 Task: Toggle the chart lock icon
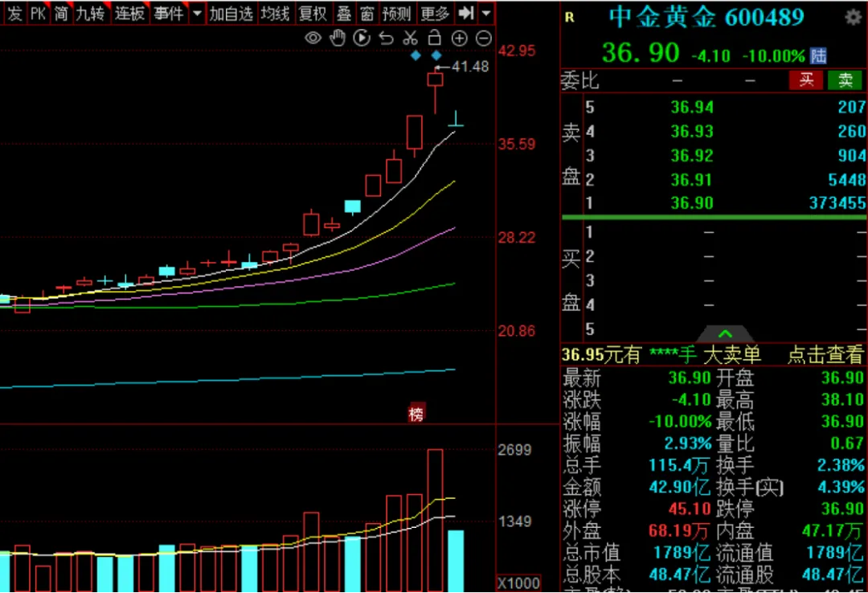point(434,38)
